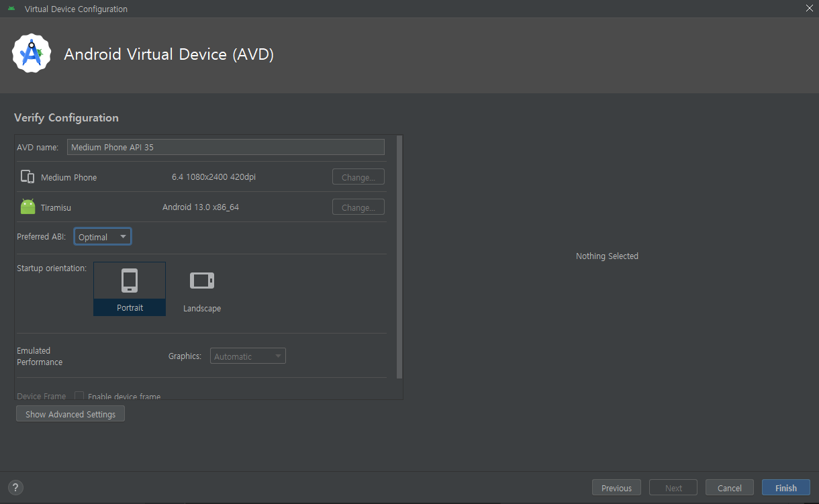
Task: Open the Preferred ABI Optimal dropdown
Action: click(103, 237)
